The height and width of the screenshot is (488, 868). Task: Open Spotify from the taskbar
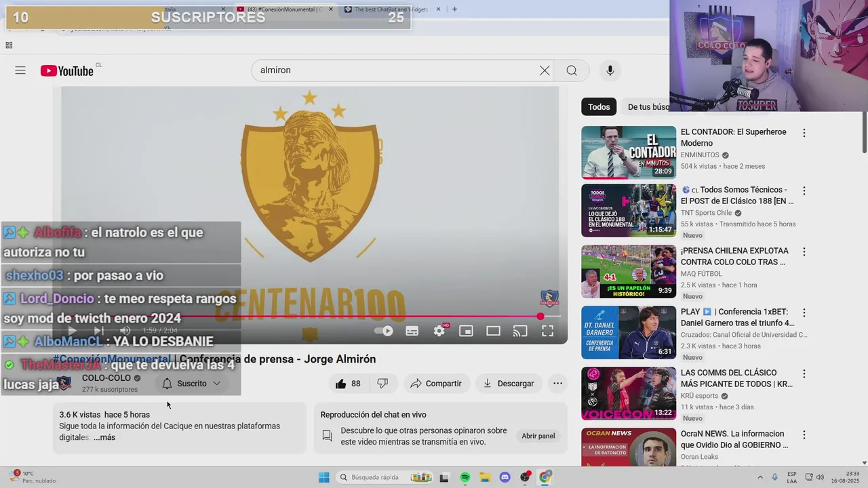[465, 477]
